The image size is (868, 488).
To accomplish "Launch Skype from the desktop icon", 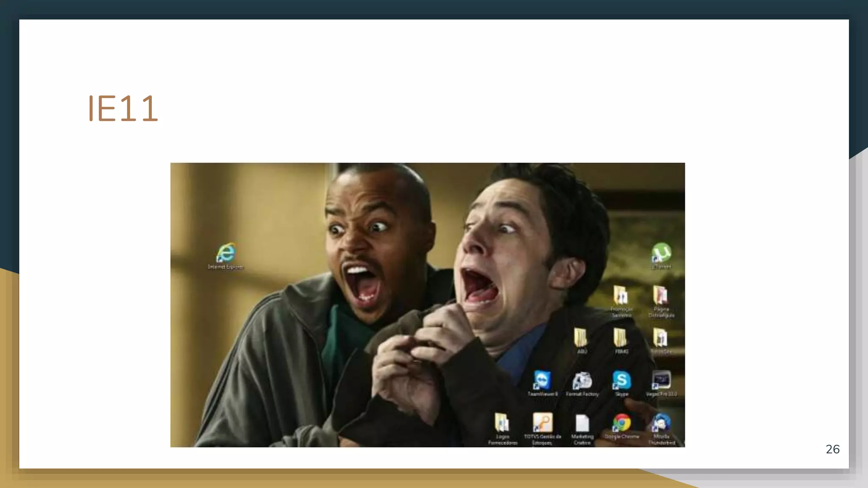I will coord(621,380).
